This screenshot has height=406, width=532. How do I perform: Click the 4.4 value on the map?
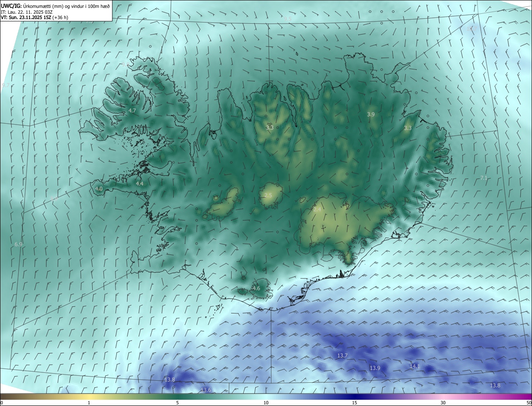tap(140, 183)
